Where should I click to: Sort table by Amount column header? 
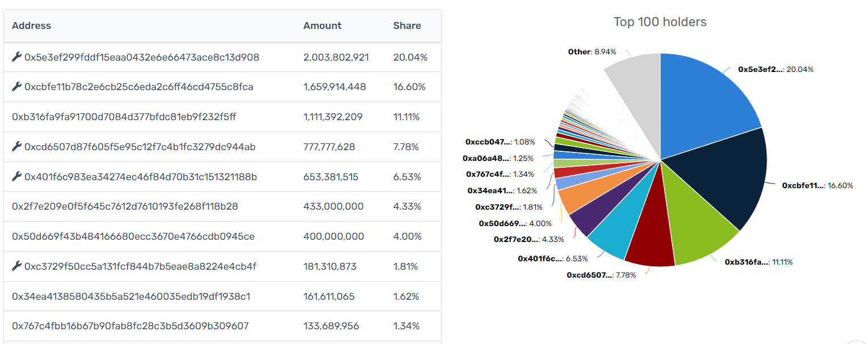[x=322, y=26]
